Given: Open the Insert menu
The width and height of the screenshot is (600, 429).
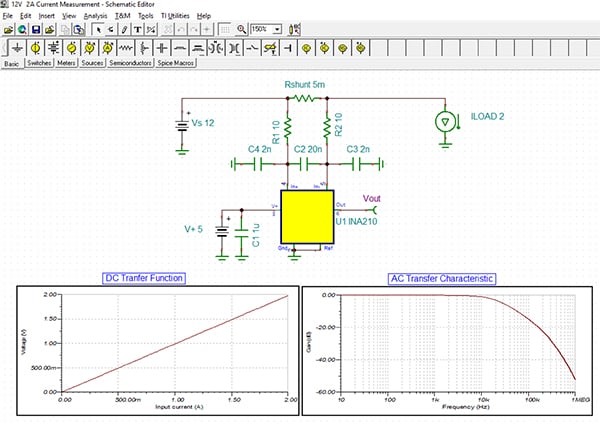Looking at the screenshot, I should pyautogui.click(x=47, y=16).
